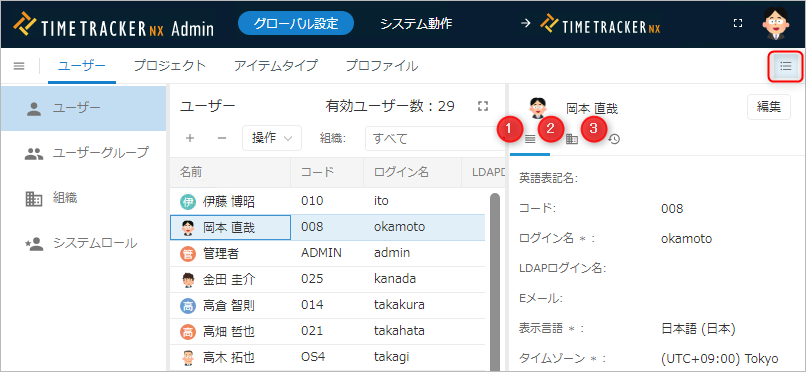Open the 操作 dropdown
This screenshot has height=372, width=806.
(272, 138)
